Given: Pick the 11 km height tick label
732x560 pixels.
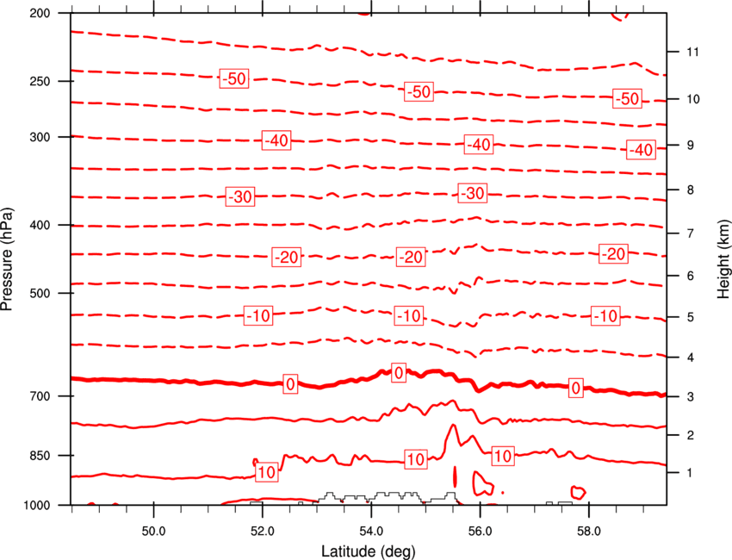Looking at the screenshot, I should (692, 52).
